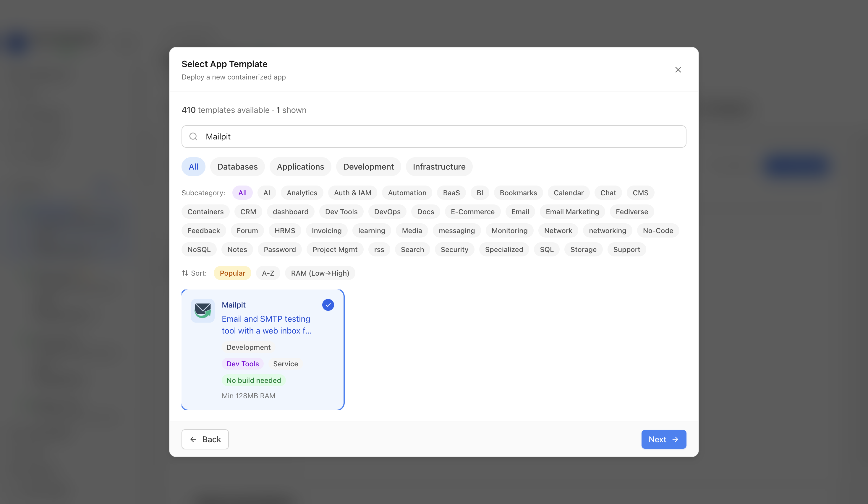Filter by Security subcategory
Screen dimensions: 868x504
454,250
